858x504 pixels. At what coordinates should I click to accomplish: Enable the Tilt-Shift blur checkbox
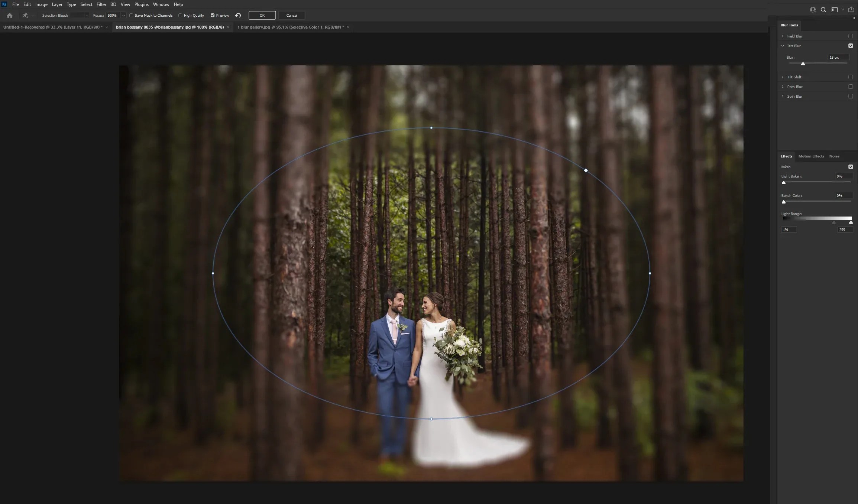(850, 77)
